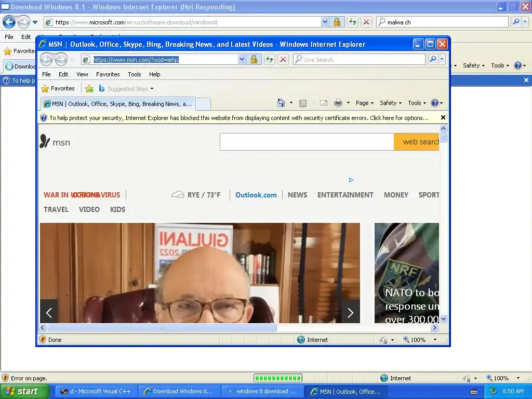Open ENTERTAINMENT section link

click(345, 195)
